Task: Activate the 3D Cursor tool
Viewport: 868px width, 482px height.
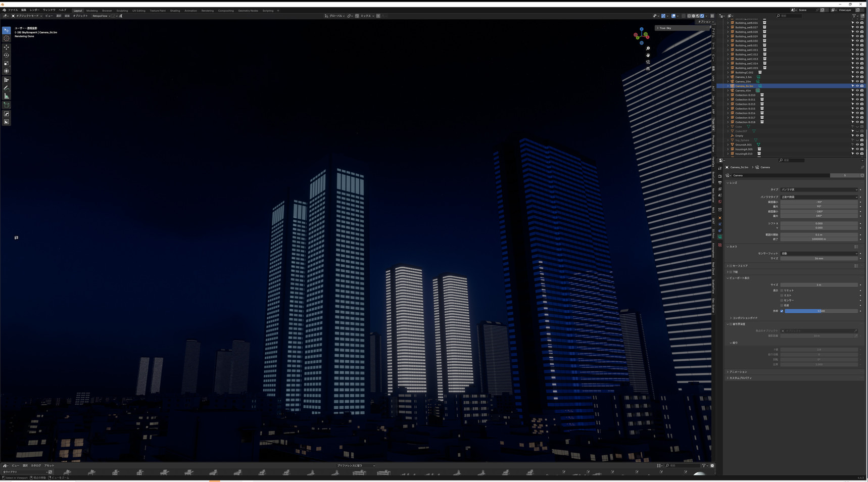Action: pyautogui.click(x=7, y=38)
